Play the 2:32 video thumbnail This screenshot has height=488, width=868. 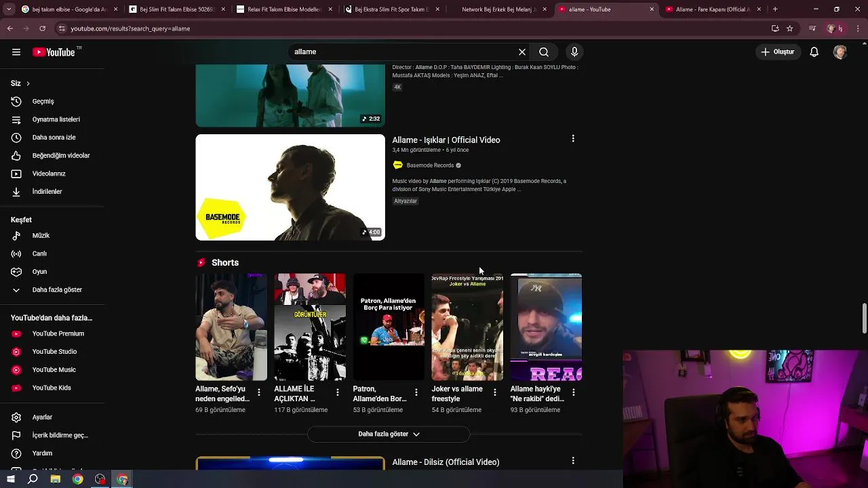290,96
